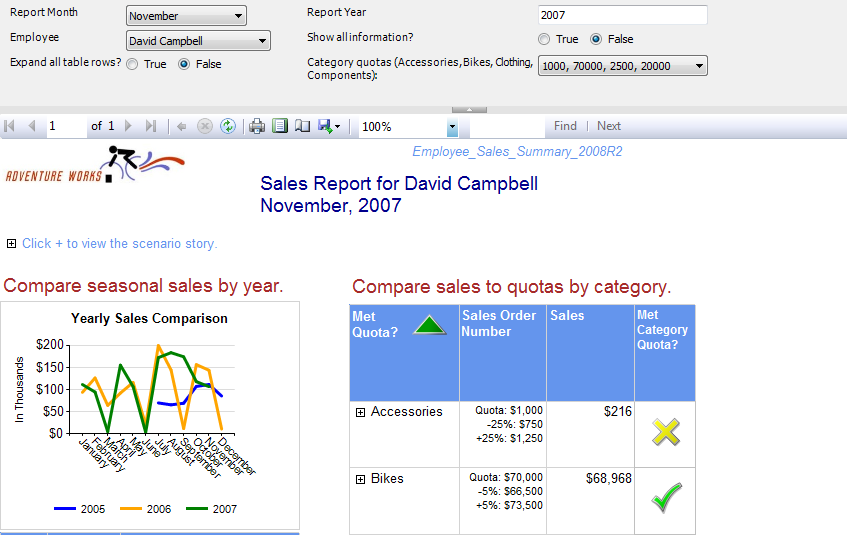Expand the scenario story text
The image size is (847, 535).
(x=11, y=243)
